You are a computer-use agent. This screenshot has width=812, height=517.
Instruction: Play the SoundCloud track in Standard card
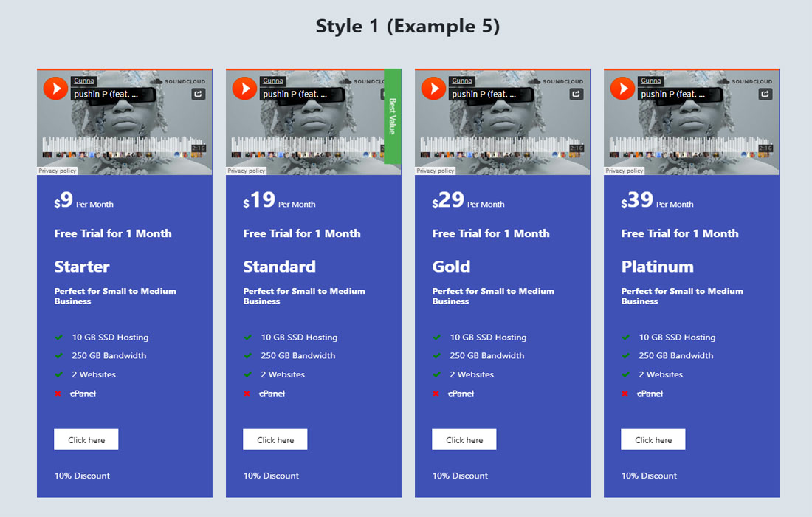244,88
